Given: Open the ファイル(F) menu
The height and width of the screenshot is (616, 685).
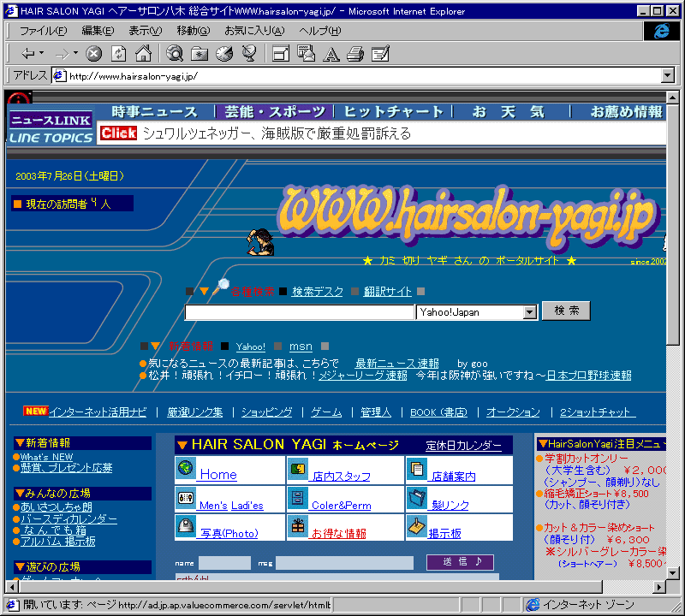Looking at the screenshot, I should 44,31.
